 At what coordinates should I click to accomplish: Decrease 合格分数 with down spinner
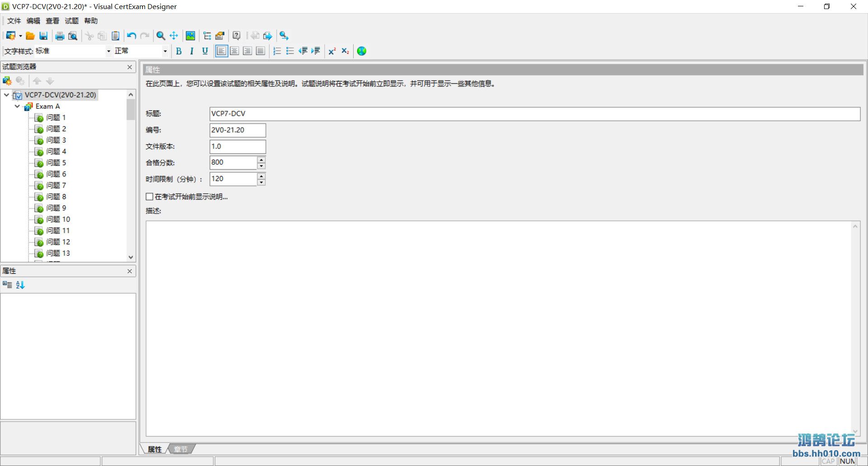pyautogui.click(x=261, y=166)
